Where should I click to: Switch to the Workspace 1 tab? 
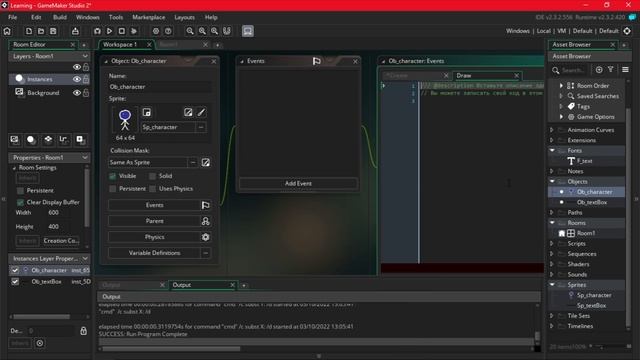(120, 44)
